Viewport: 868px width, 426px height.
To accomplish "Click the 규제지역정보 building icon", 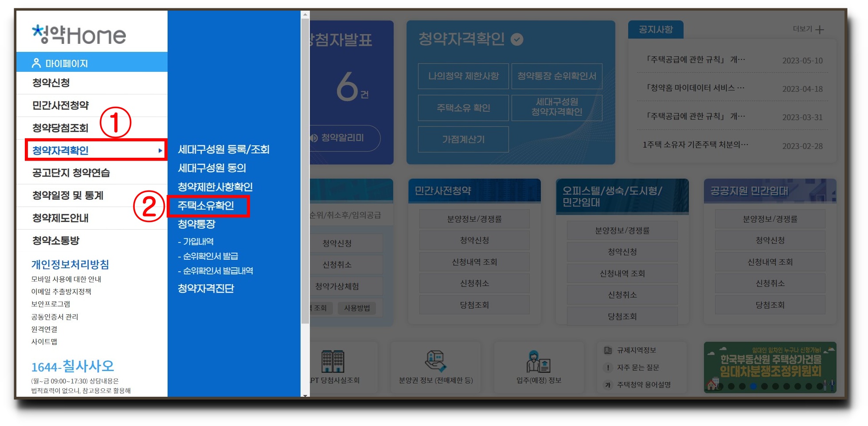I will pyautogui.click(x=608, y=350).
